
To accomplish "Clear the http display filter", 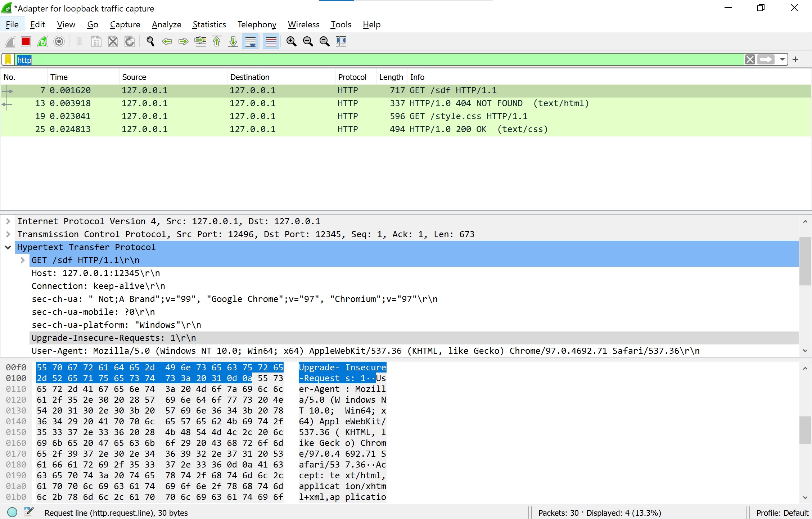I will pyautogui.click(x=750, y=59).
